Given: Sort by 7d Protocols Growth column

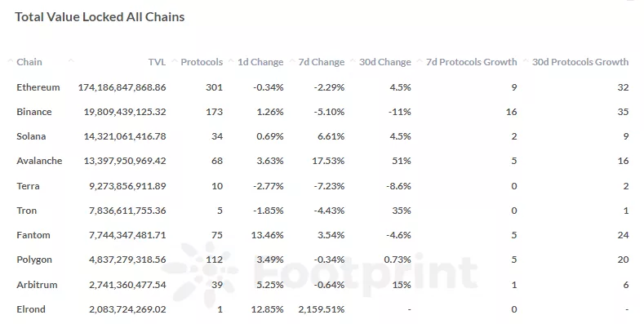Looking at the screenshot, I should (x=472, y=62).
